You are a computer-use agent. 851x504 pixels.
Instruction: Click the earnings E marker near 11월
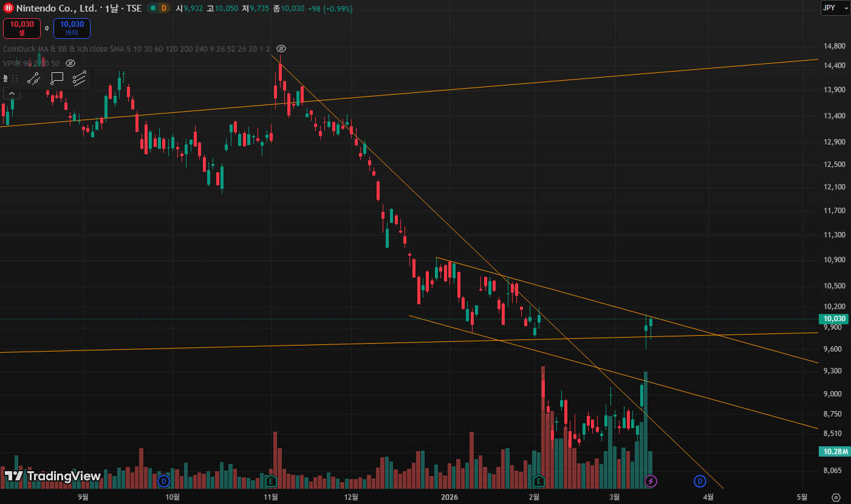(x=271, y=482)
